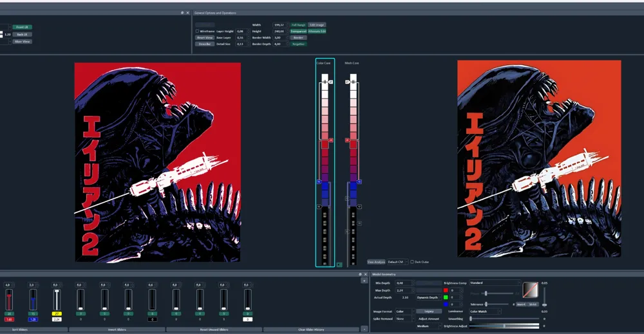Open the Default CM dropdown
Image resolution: width=644 pixels, height=334 pixels.
pyautogui.click(x=397, y=262)
